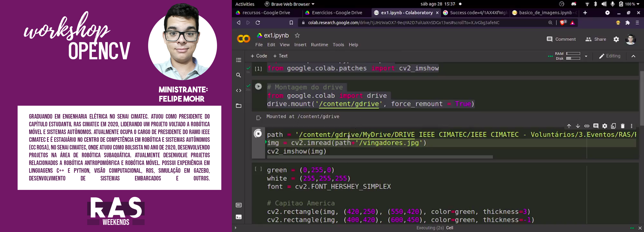Screen dimensions: 644x232
Task: Open the Files folder icon in sidebar
Action: [x=238, y=106]
